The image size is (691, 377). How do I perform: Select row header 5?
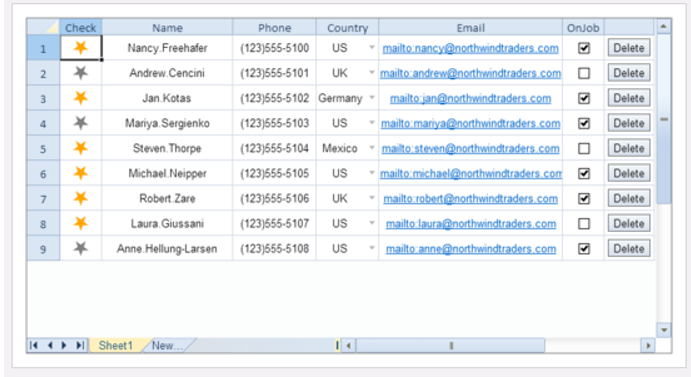[43, 148]
